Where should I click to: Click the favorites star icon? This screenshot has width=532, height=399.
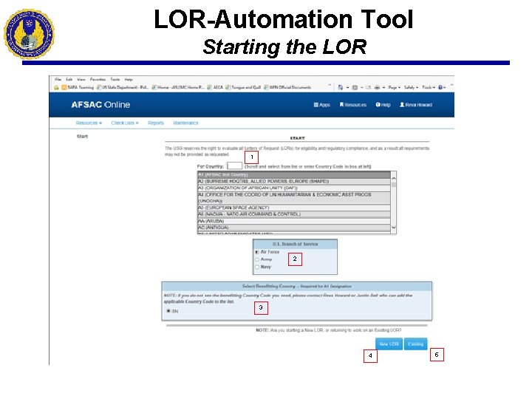point(56,87)
